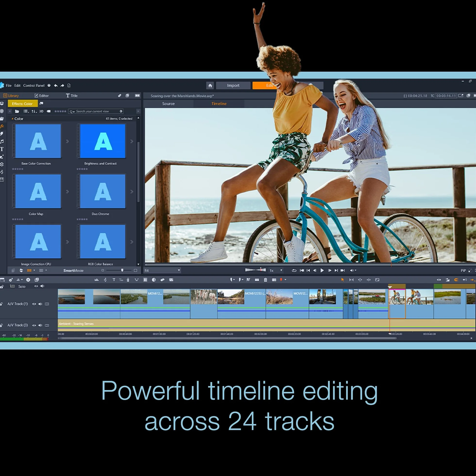Collapse the Color group triangle
This screenshot has height=476, width=476.
pyautogui.click(x=12, y=119)
